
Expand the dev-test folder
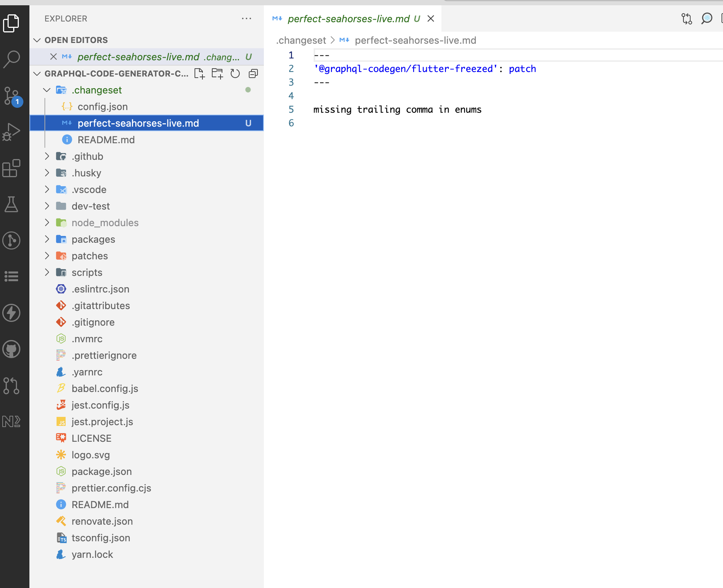pos(47,206)
